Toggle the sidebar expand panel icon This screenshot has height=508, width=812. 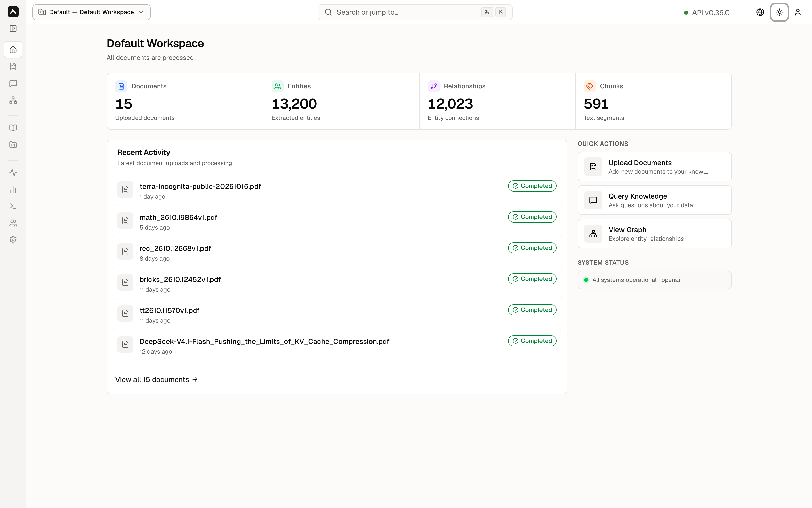(x=13, y=28)
